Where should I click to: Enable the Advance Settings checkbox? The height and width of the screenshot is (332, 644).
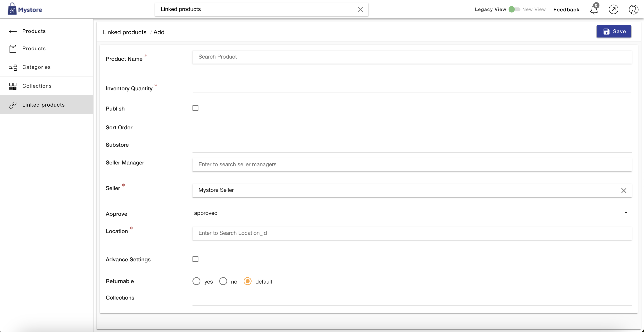pyautogui.click(x=196, y=259)
